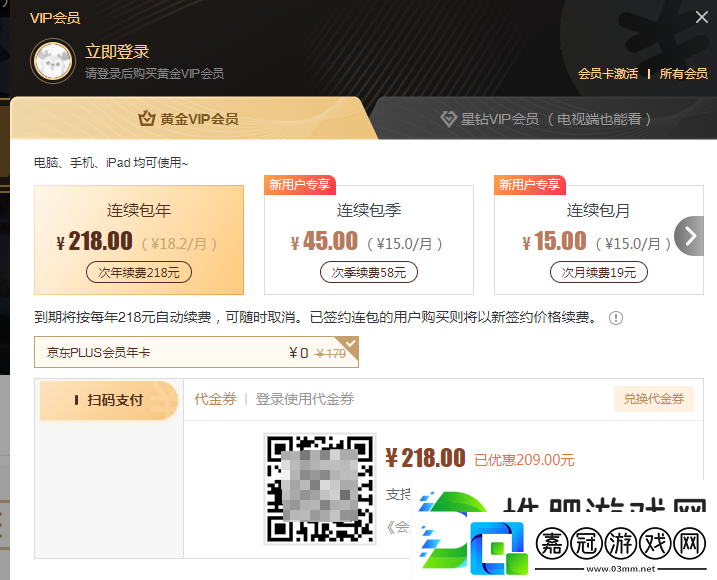Select the 连续包年 plan card
The width and height of the screenshot is (717, 580).
[x=139, y=240]
